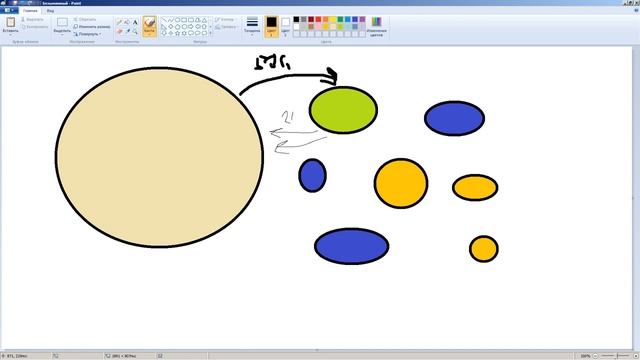Choose the Polygon shape
Viewport: 640px width, 360px height.
click(x=198, y=20)
